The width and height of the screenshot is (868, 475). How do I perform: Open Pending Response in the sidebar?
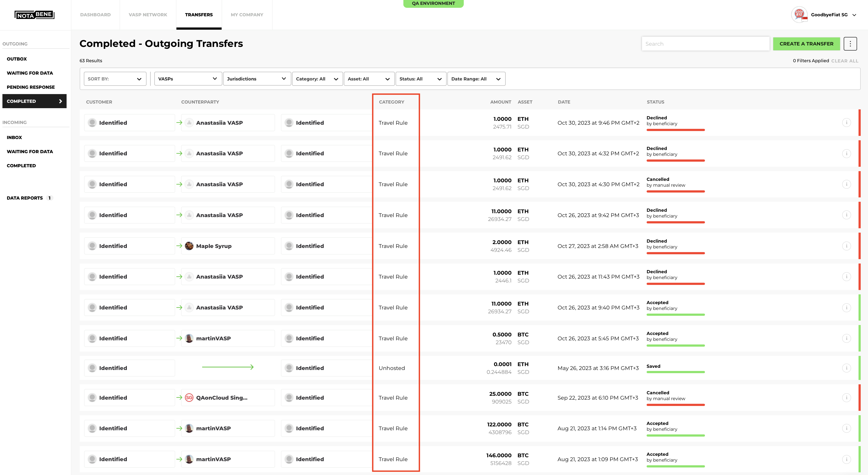click(x=31, y=87)
